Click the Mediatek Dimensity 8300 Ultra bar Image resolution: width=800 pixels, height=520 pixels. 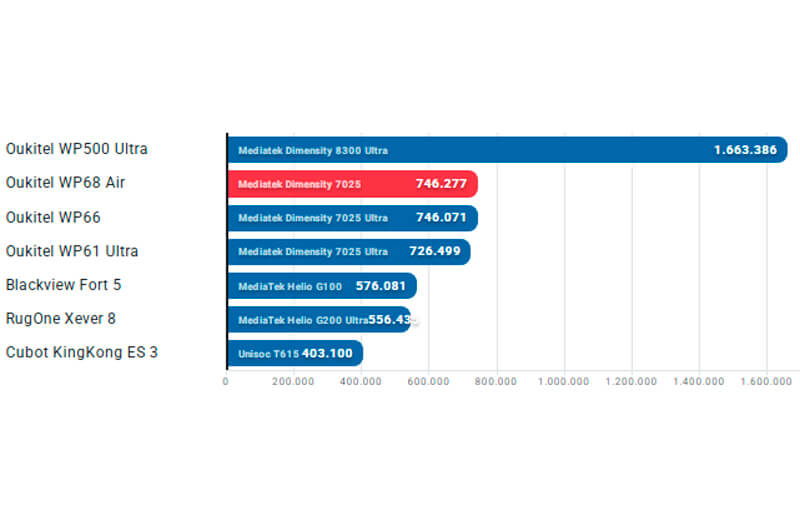tap(508, 150)
